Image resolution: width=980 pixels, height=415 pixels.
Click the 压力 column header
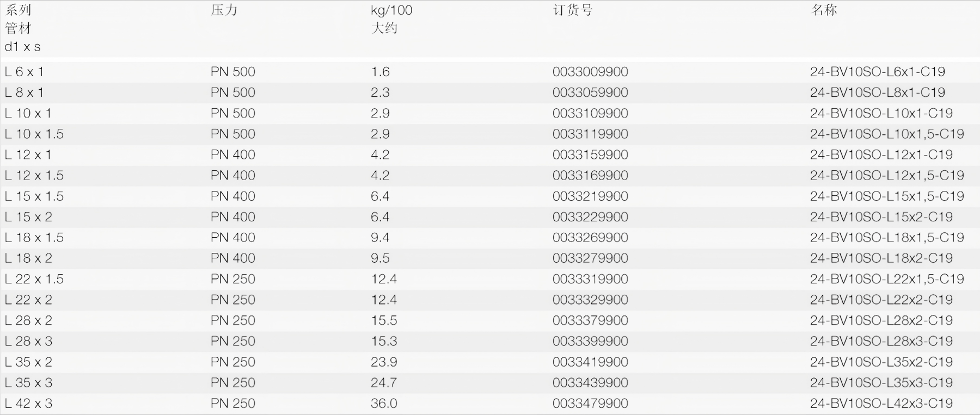tap(224, 10)
